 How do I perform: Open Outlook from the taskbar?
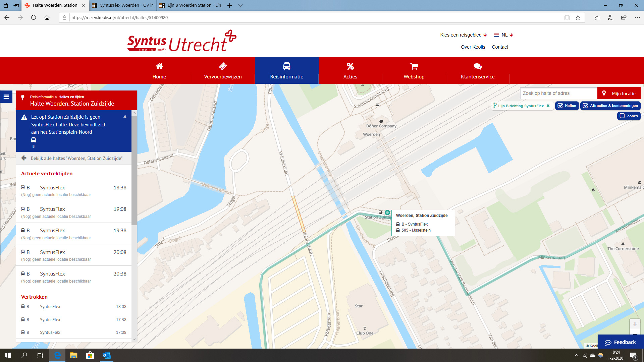click(106, 355)
